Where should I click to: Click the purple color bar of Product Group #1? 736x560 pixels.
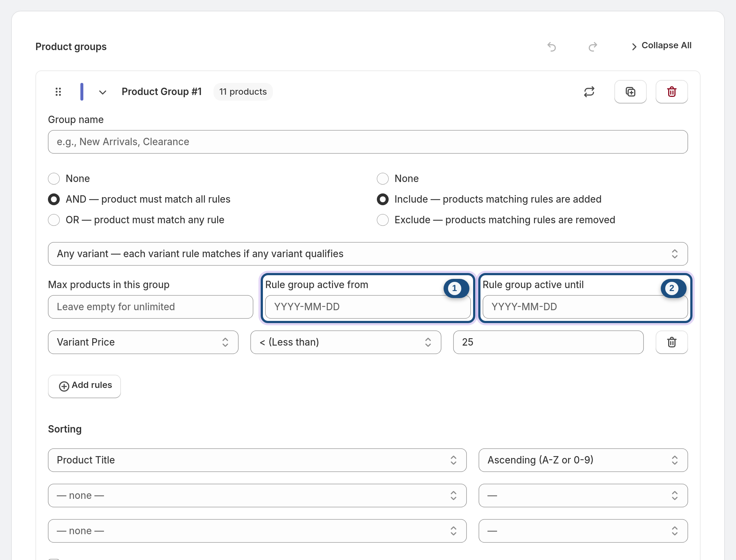[x=82, y=92]
